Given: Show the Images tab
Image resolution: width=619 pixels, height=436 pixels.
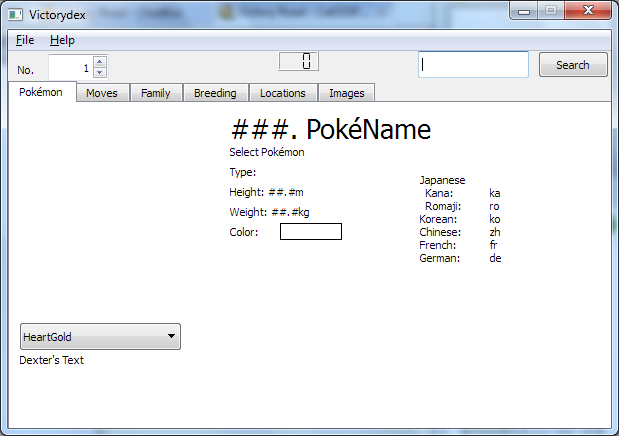Looking at the screenshot, I should click(x=346, y=93).
